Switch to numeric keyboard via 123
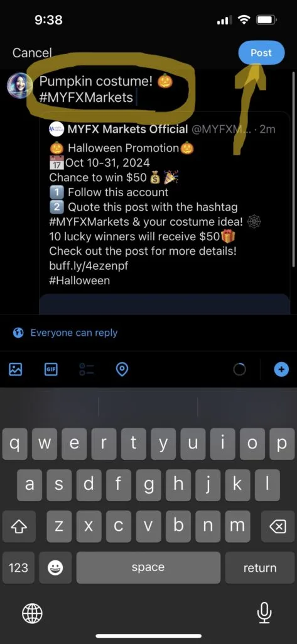 18,568
